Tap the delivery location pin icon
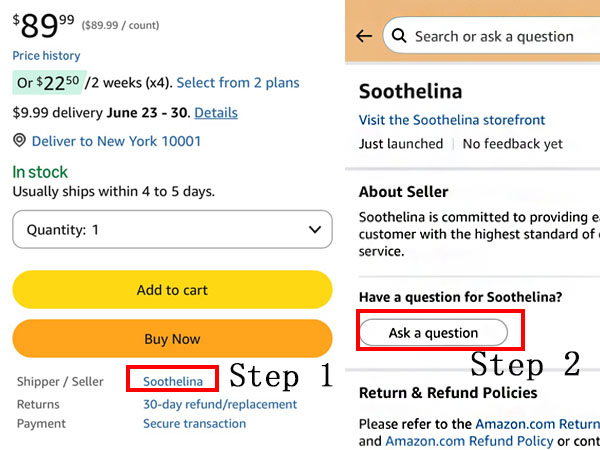600x450 pixels. point(19,141)
